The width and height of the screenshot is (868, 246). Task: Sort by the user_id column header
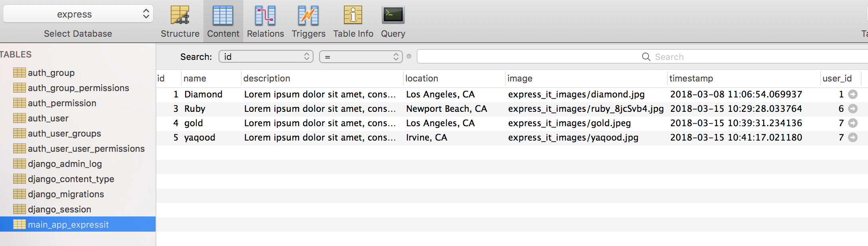[x=840, y=78]
